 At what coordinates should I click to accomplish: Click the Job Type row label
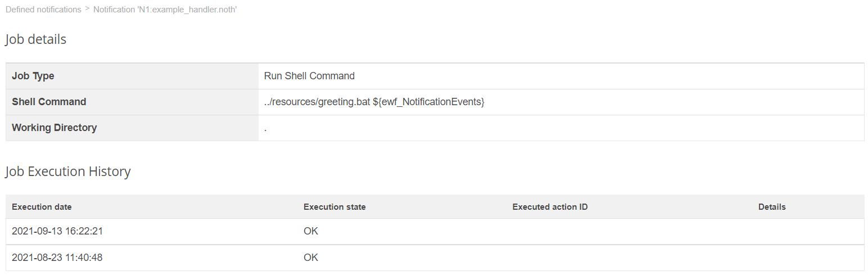pyautogui.click(x=33, y=76)
